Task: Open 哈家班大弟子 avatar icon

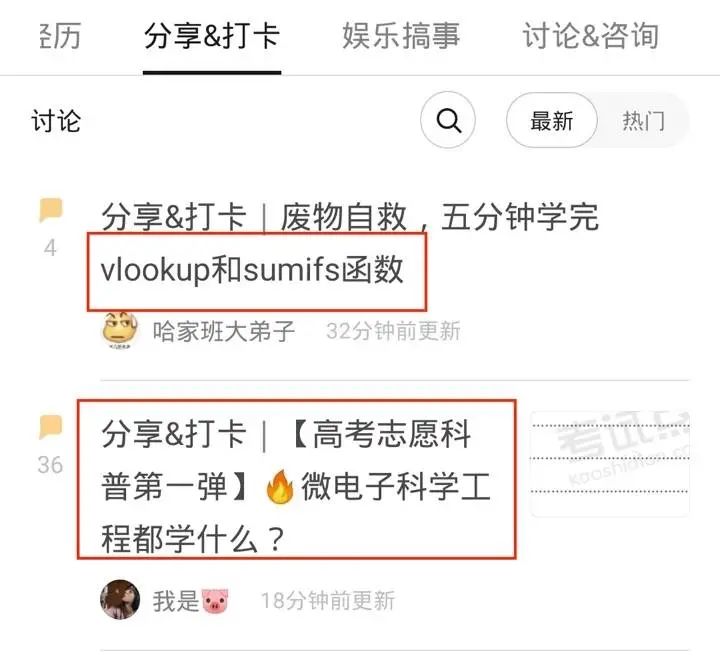Action: click(120, 330)
